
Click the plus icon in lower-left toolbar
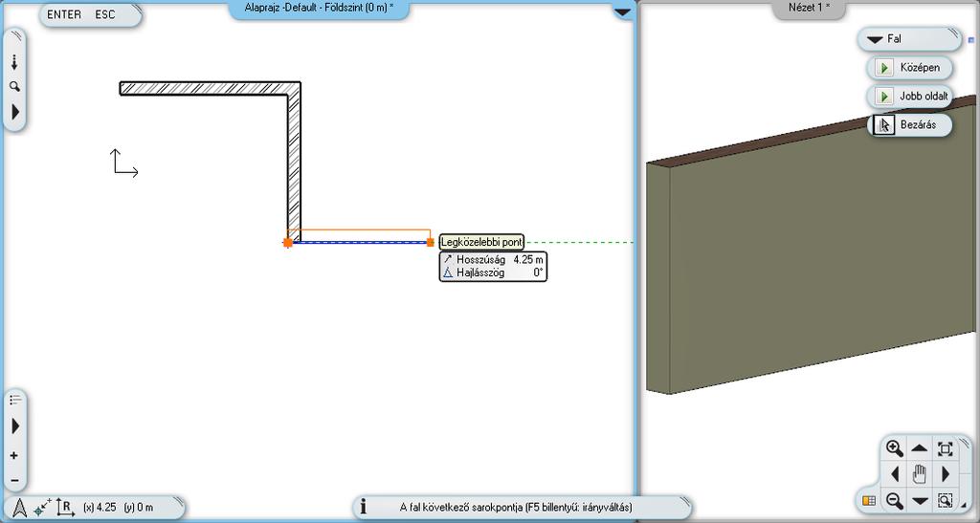14,456
